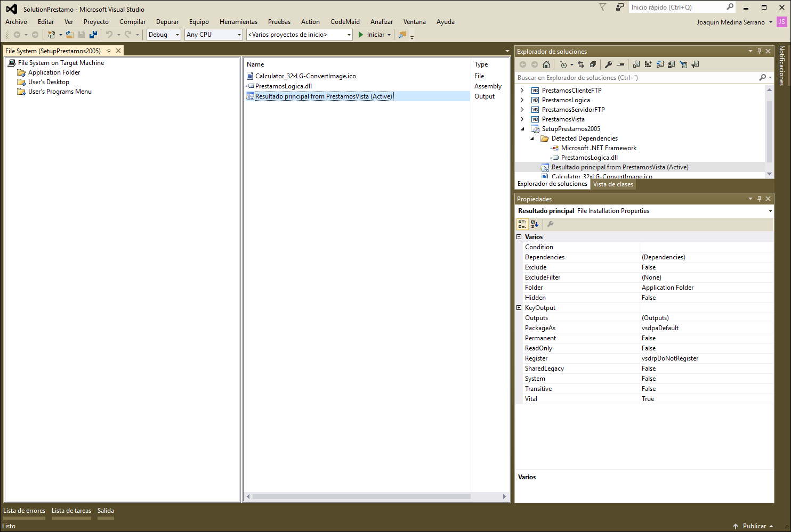Toggle auto-hide pin on Solution Explorer panel
Screen dimensions: 791x532
point(760,52)
